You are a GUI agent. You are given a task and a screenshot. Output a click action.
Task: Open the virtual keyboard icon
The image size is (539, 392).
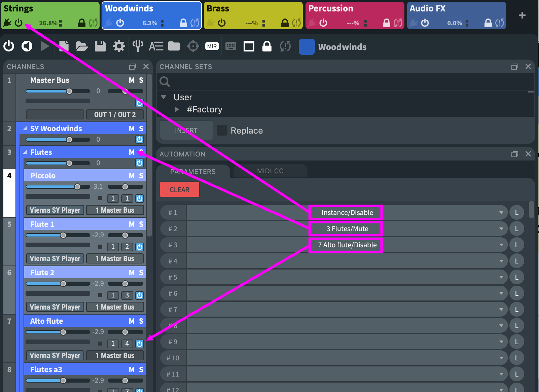[x=230, y=46]
